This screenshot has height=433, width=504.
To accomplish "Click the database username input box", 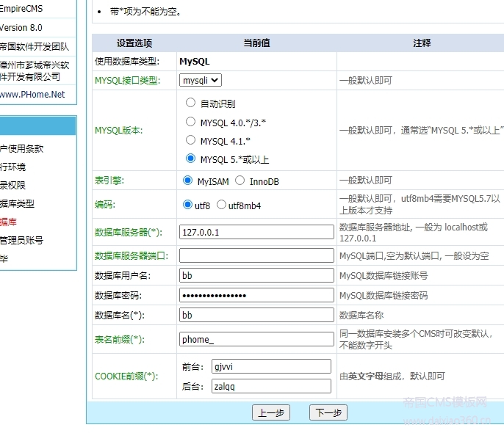I will pyautogui.click(x=256, y=275).
